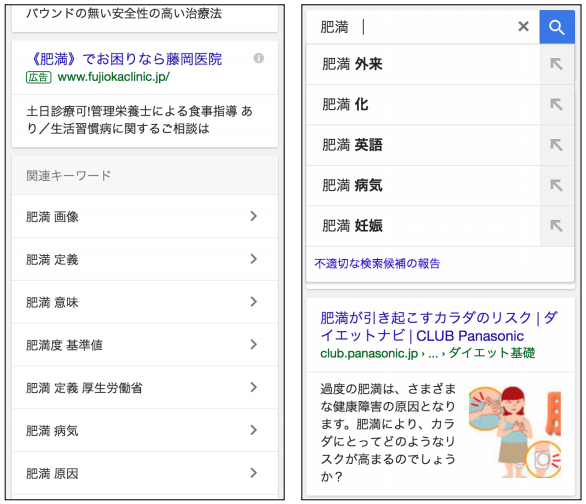This screenshot has height=504, width=586.
Task: Tap the arrow icon beside 肥満 英語
Action: [556, 145]
